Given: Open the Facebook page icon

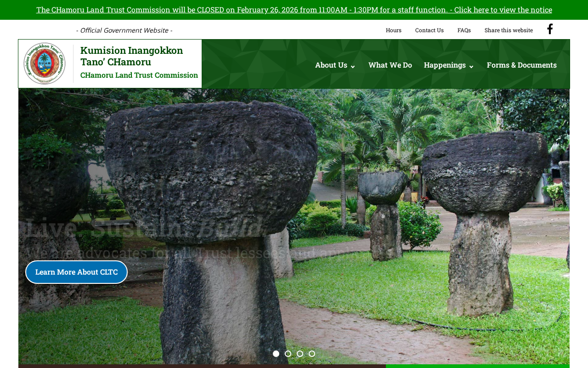Looking at the screenshot, I should tap(549, 29).
